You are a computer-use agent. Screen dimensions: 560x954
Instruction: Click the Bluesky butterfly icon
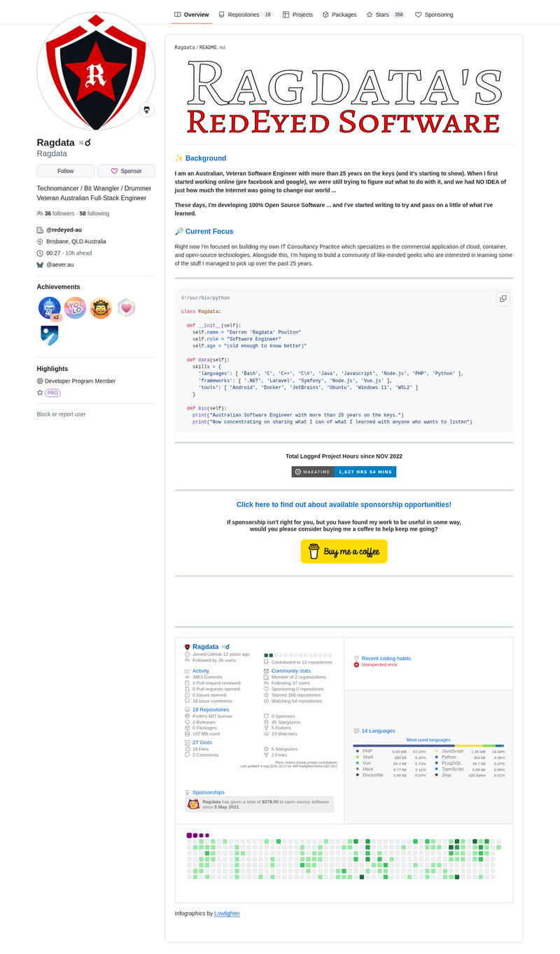[x=40, y=265]
